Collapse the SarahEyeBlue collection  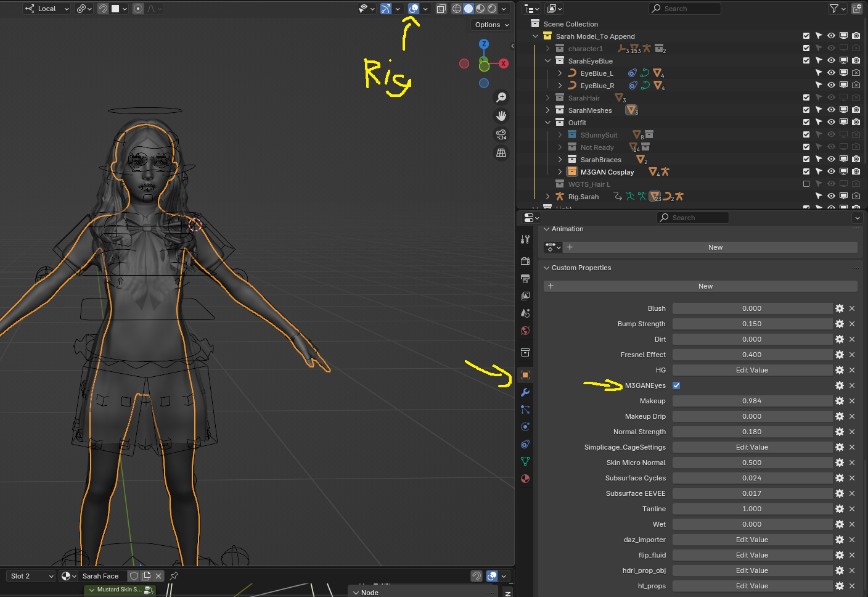point(547,60)
